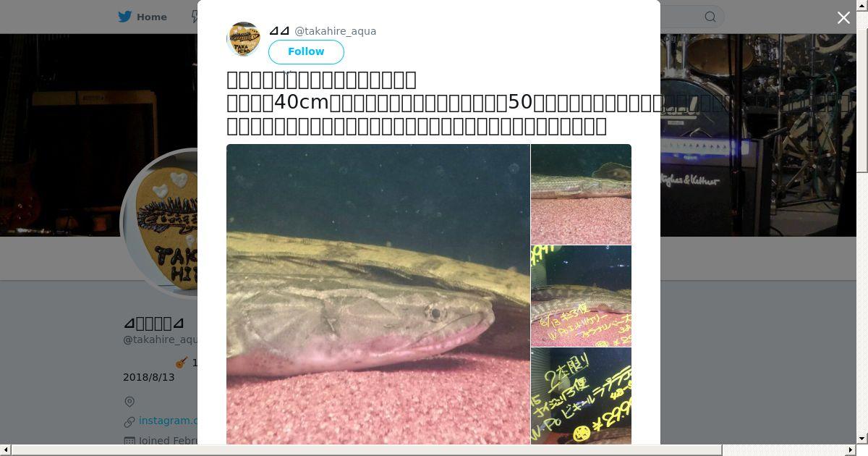Click the search magnifier icon
Image resolution: width=868 pixels, height=456 pixels.
pyautogui.click(x=710, y=17)
